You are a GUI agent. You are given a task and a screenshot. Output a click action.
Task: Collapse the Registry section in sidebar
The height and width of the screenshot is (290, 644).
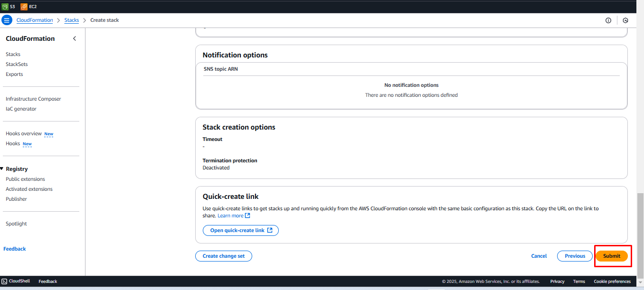pos(2,169)
